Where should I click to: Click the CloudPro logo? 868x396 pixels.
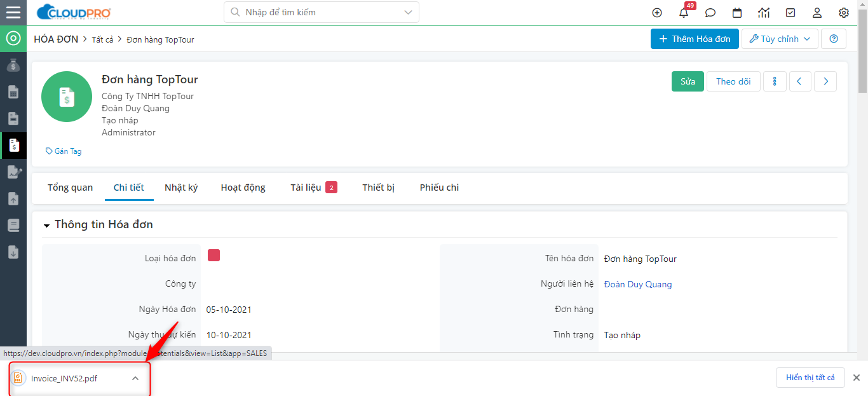pyautogui.click(x=74, y=12)
